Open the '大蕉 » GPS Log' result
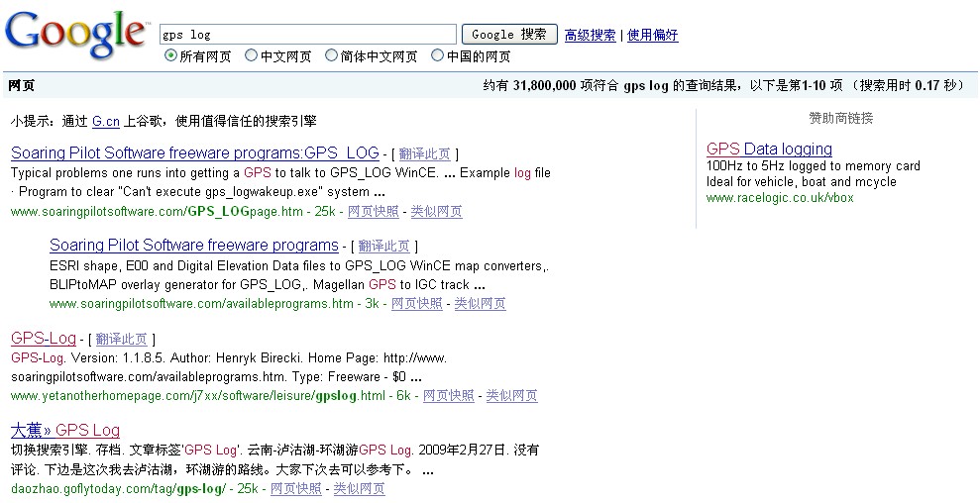 pos(65,430)
